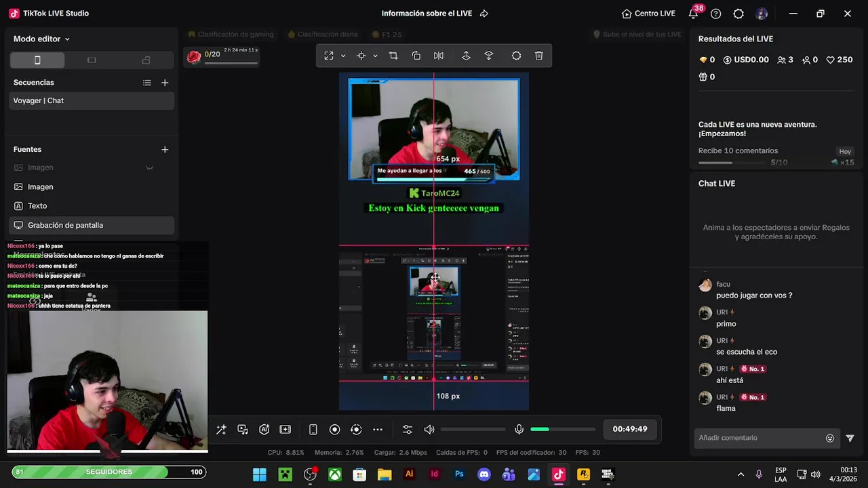Click the magic wand effects icon
868x488 pixels.
[221, 429]
